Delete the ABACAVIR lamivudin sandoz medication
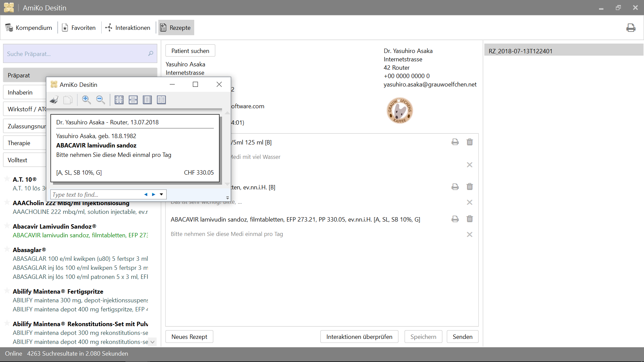 pos(470,219)
